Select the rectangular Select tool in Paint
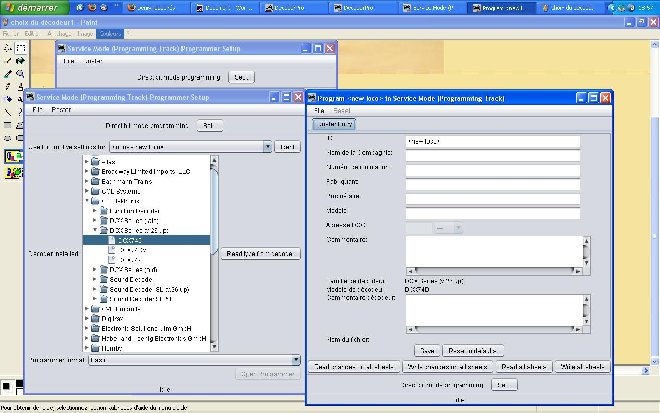This screenshot has width=660, height=413. click(20, 48)
